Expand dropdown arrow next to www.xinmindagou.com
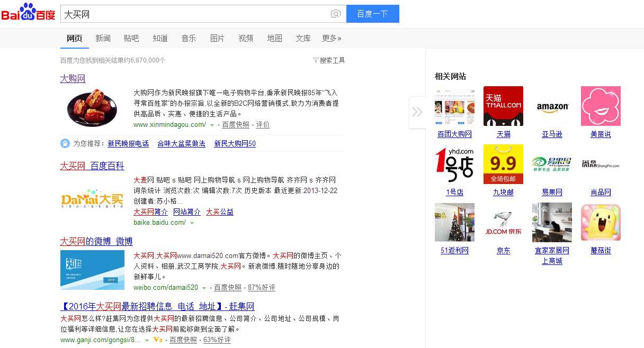Viewport: 644px width, 348px height. click(x=212, y=125)
